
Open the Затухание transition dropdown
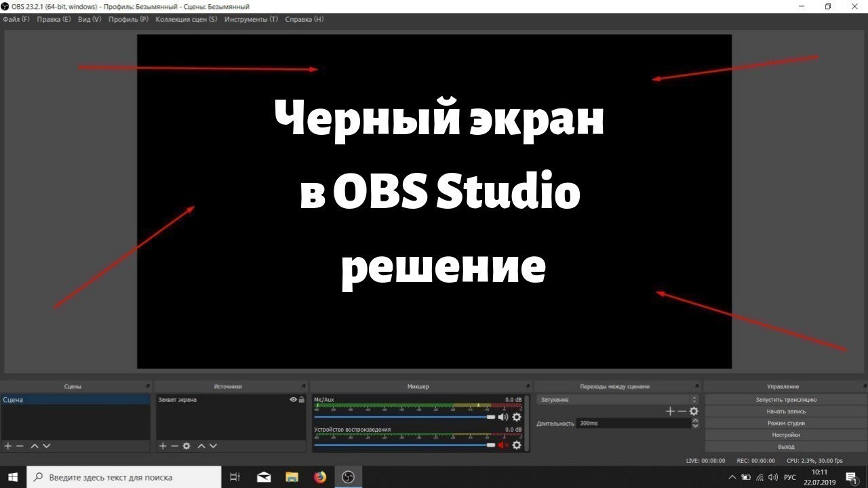617,400
